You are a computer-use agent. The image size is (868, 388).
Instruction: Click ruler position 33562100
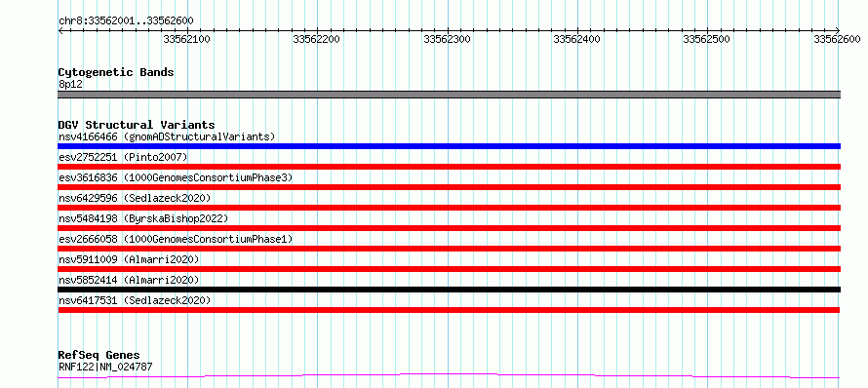(x=186, y=39)
